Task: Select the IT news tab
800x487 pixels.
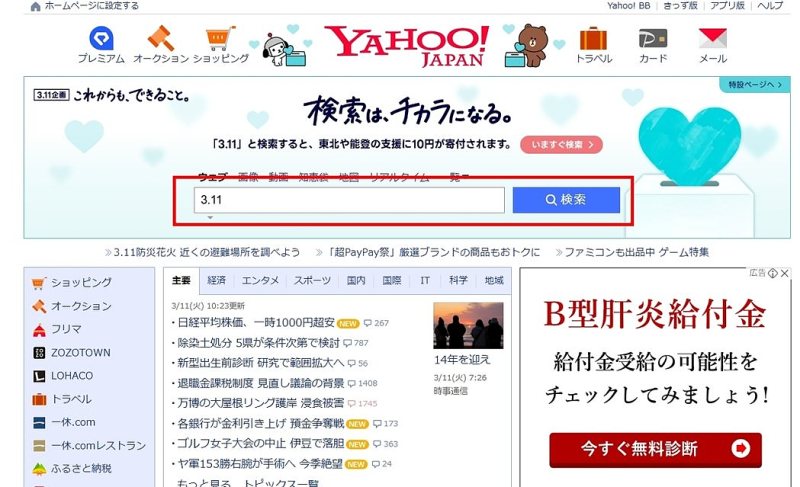Action: [425, 280]
